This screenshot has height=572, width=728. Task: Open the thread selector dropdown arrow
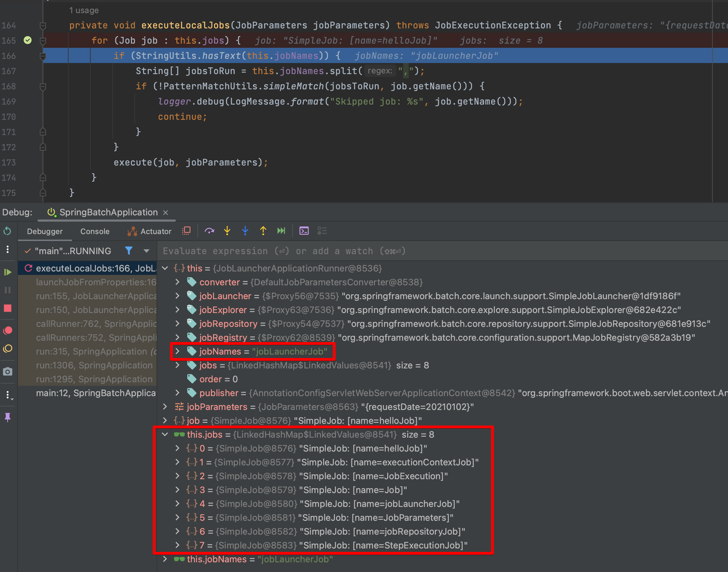pos(147,251)
